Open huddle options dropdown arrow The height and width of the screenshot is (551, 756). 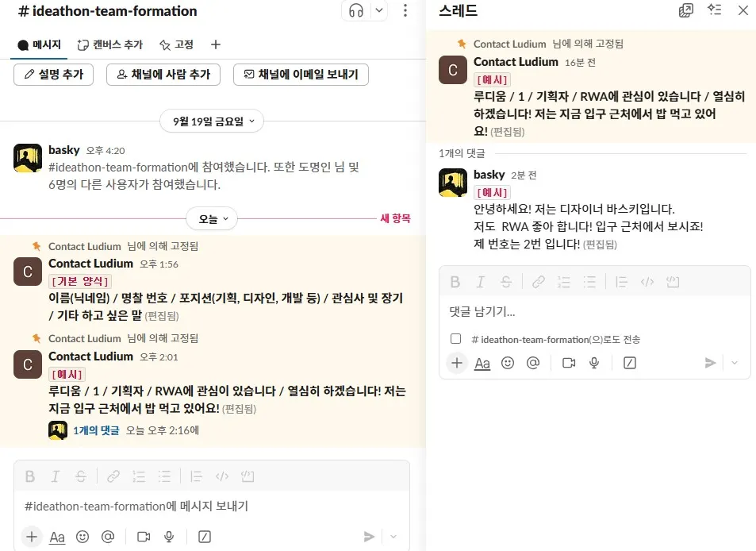pos(379,10)
